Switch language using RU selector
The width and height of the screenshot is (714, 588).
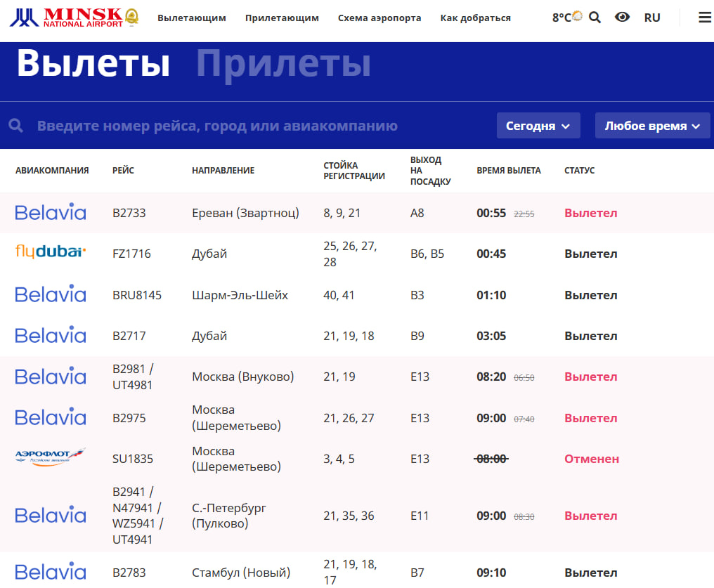tap(652, 18)
